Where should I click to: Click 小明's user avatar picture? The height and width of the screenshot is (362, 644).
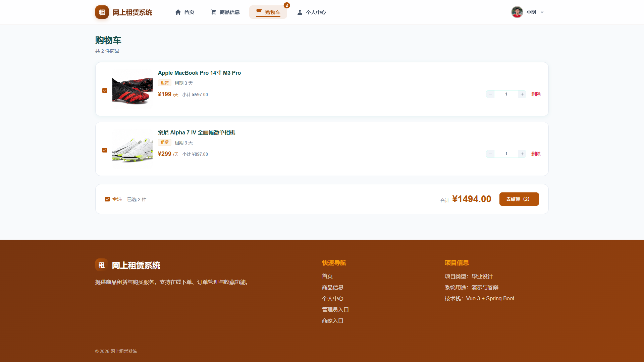pos(517,12)
